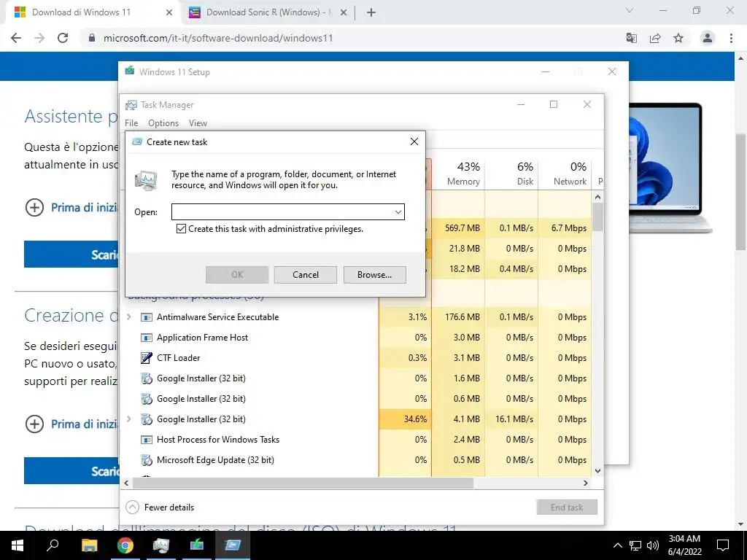This screenshot has height=560, width=747.
Task: Click the Fewer details label
Action: pyautogui.click(x=169, y=507)
